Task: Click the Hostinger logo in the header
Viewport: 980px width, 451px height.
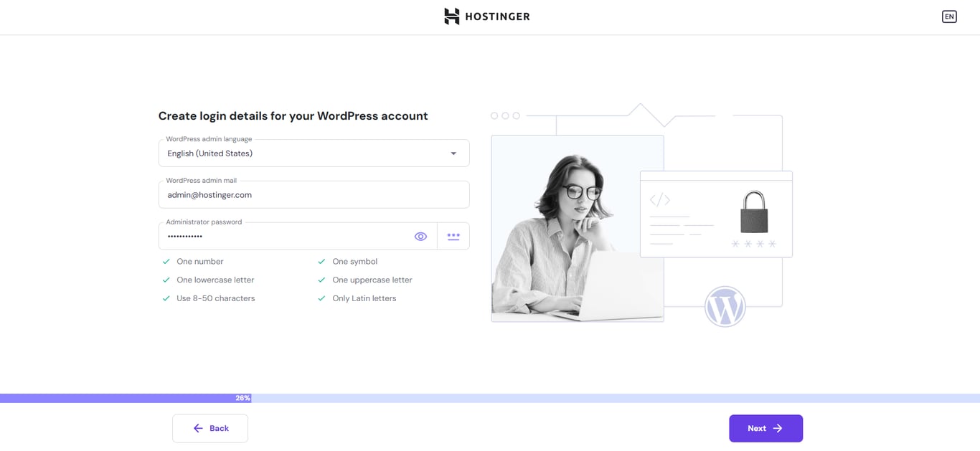Action: coord(486,16)
